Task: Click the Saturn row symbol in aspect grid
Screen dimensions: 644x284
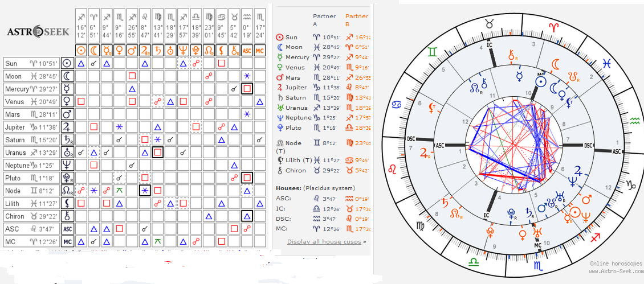Action: point(68,140)
